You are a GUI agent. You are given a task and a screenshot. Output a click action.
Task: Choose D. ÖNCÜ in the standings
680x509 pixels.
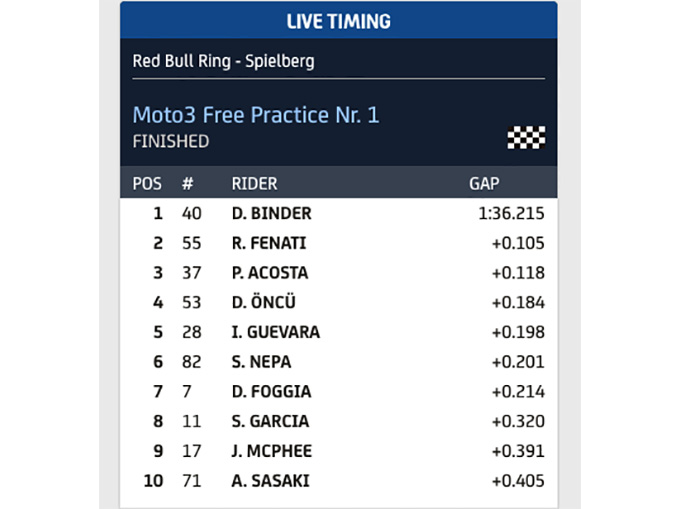[x=264, y=302]
